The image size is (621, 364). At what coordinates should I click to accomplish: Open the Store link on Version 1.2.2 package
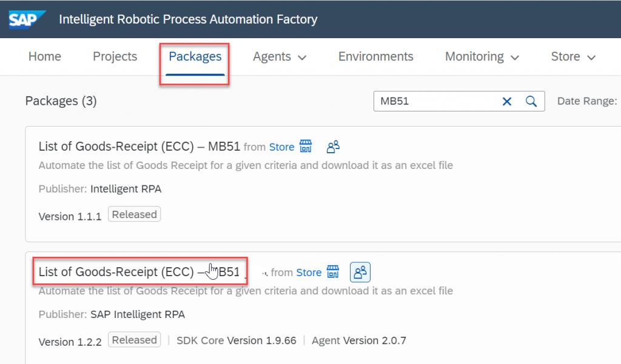click(x=309, y=273)
